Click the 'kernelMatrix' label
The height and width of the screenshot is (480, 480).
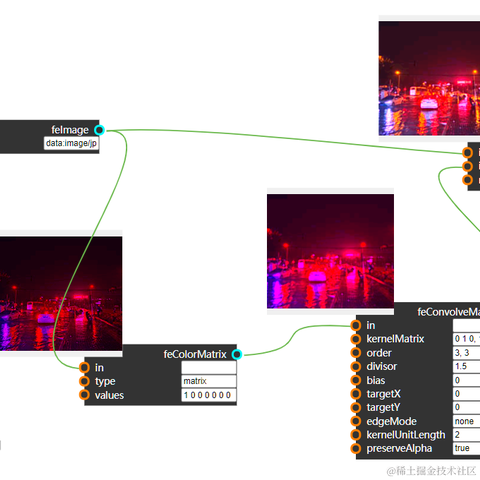[395, 339]
